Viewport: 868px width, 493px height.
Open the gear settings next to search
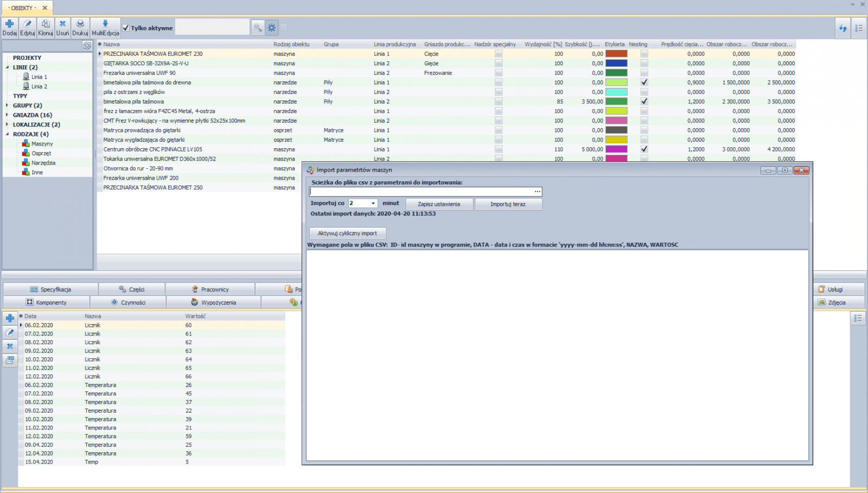[272, 27]
